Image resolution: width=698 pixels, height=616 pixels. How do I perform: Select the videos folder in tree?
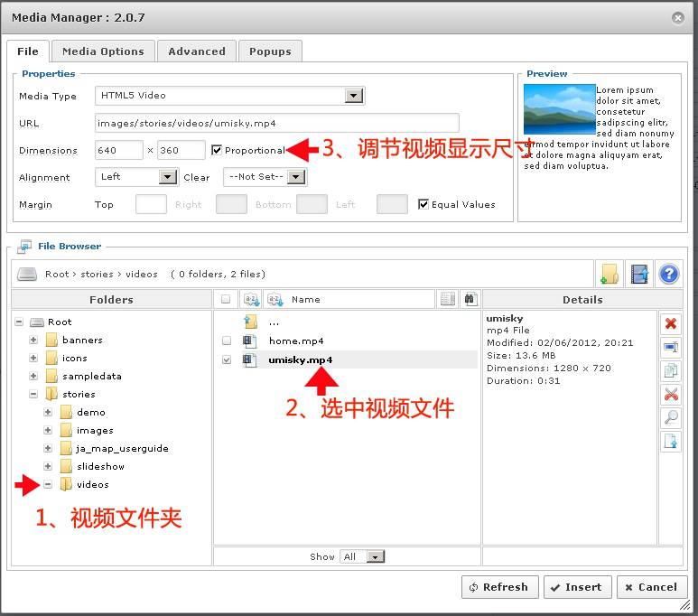(93, 484)
